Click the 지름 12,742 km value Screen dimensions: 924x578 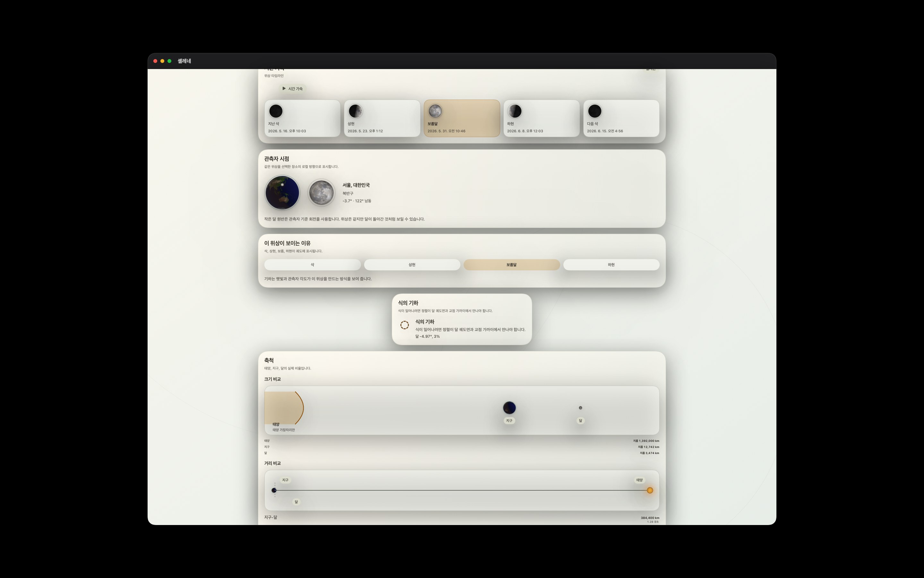coord(648,447)
